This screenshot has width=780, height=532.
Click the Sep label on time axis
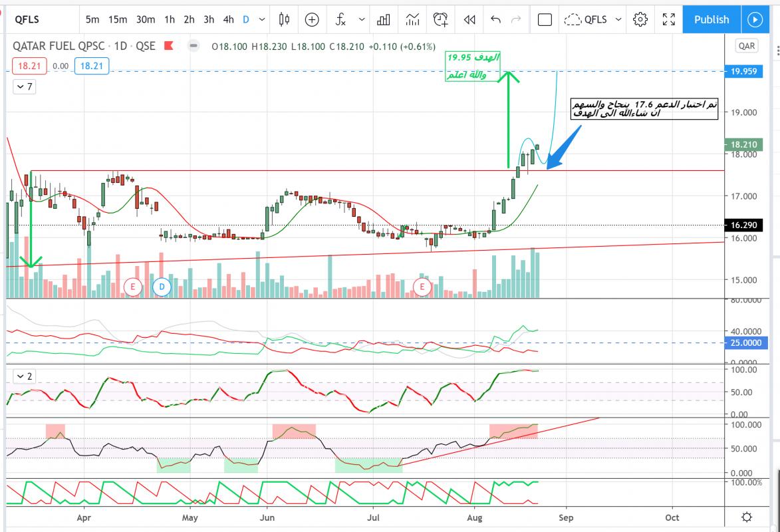[x=566, y=517]
